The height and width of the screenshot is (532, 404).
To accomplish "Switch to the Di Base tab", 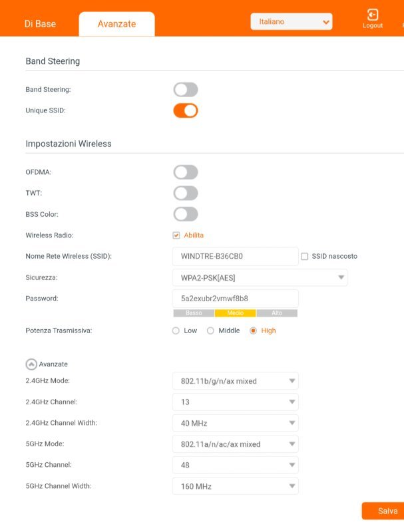I will pos(40,24).
